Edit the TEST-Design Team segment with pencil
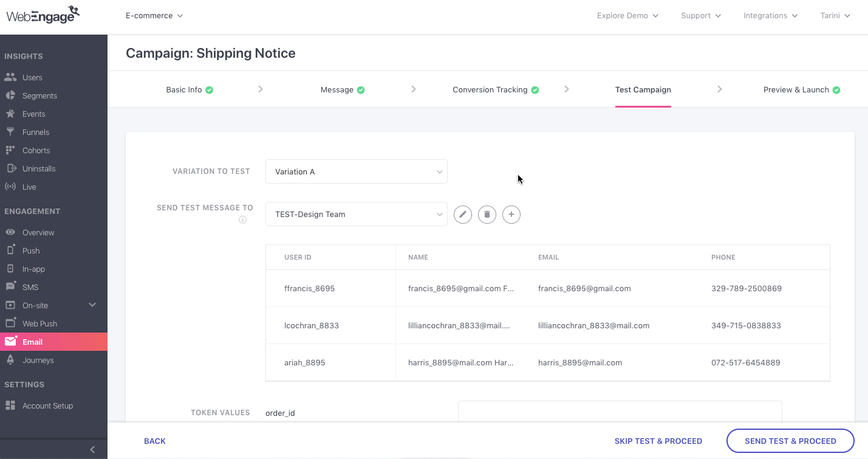 tap(463, 215)
